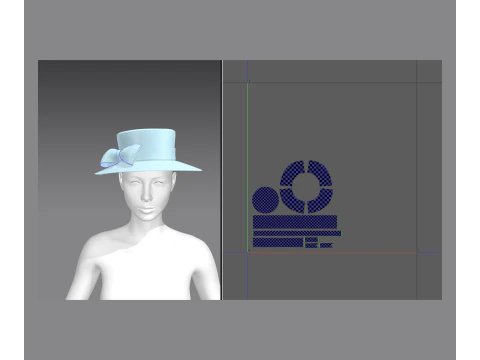The width and height of the screenshot is (480, 360).
Task: Select the lower-right brim arc pattern piece
Action: [x=321, y=201]
